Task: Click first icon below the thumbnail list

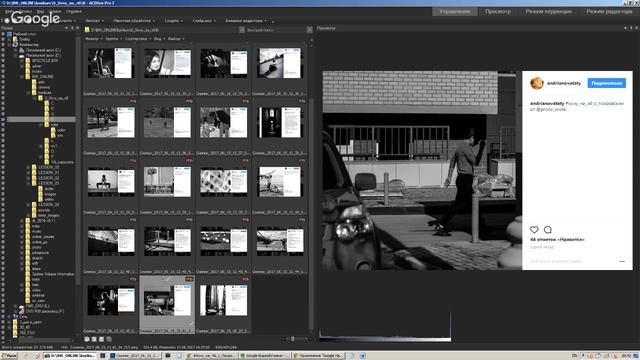Action: [x=87, y=339]
